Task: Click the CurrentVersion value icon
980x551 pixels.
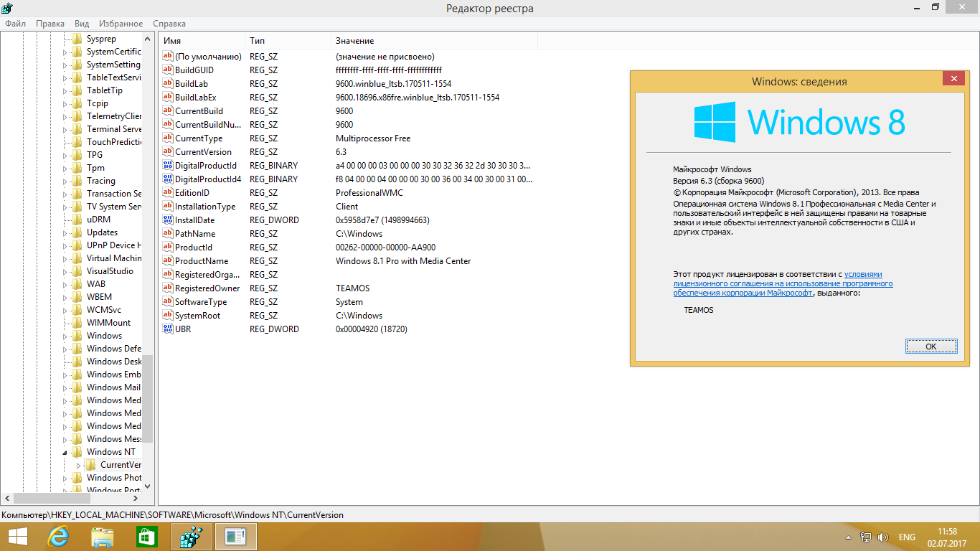Action: 168,152
